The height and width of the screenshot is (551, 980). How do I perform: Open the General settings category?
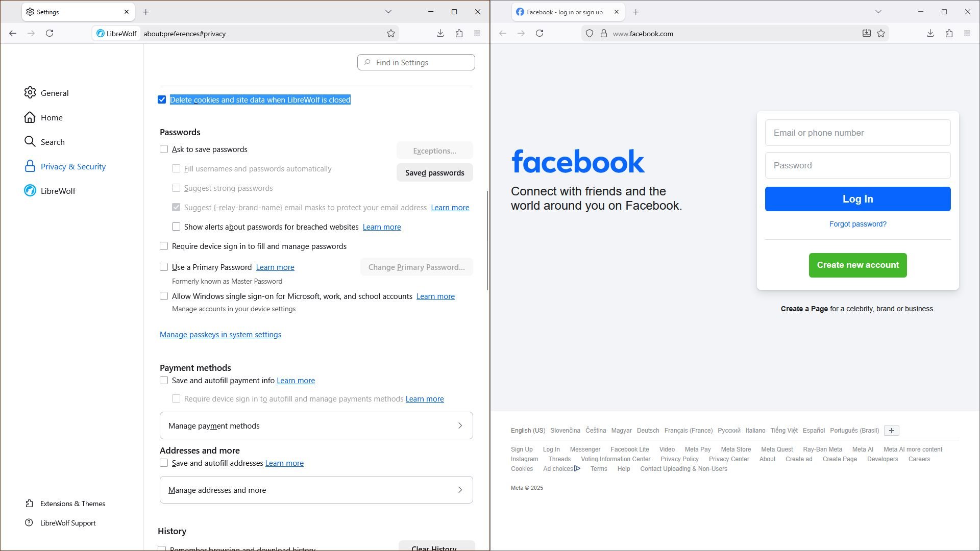point(55,93)
